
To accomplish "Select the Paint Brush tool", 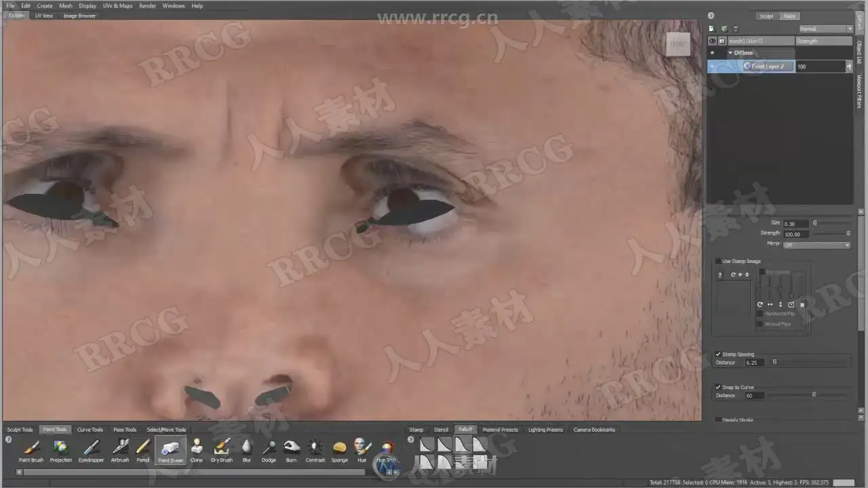I will coord(31,450).
